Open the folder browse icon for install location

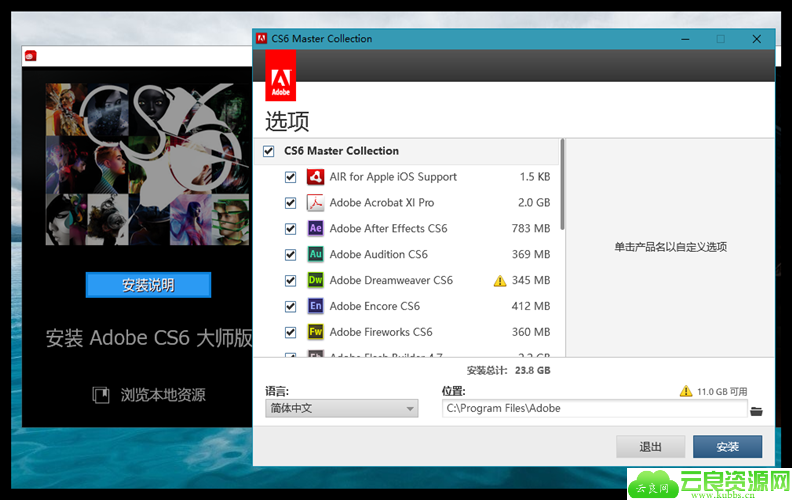[756, 411]
